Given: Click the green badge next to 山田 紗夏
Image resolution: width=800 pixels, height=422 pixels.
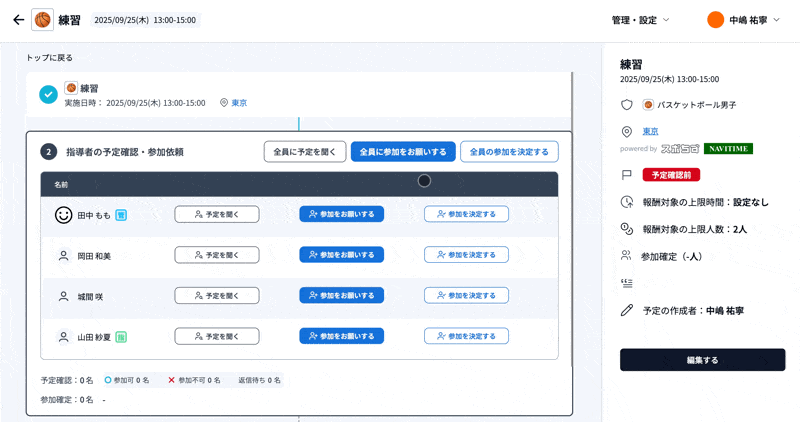Looking at the screenshot, I should 121,337.
